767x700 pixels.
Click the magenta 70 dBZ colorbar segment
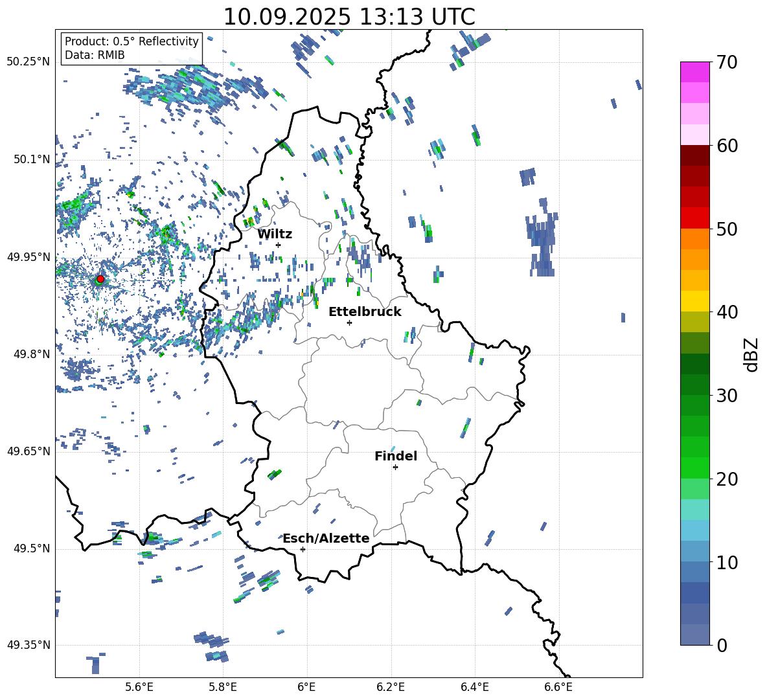point(694,72)
